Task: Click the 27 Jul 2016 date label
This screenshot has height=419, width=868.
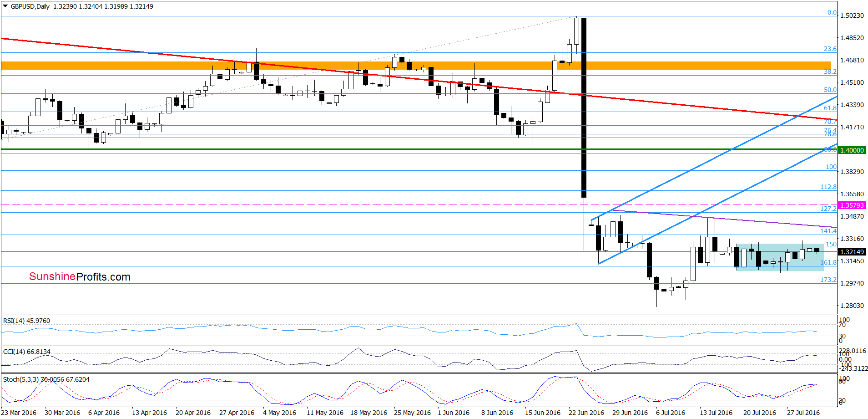Action: tap(803, 413)
